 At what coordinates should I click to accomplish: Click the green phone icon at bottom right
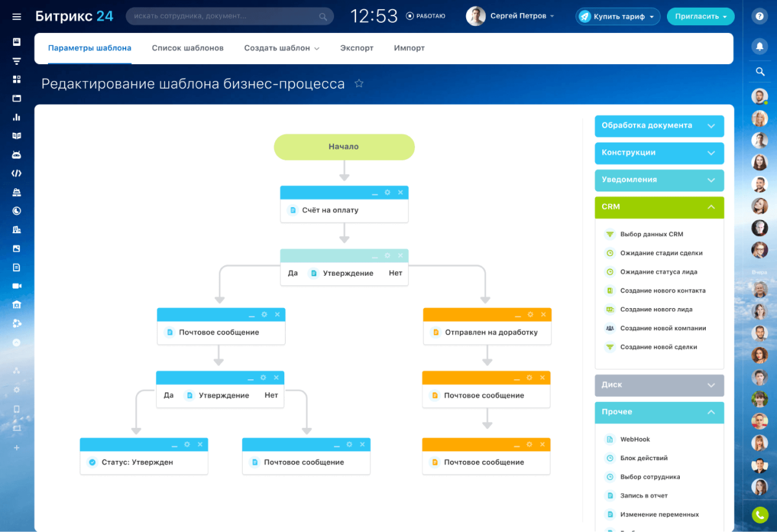click(x=760, y=515)
